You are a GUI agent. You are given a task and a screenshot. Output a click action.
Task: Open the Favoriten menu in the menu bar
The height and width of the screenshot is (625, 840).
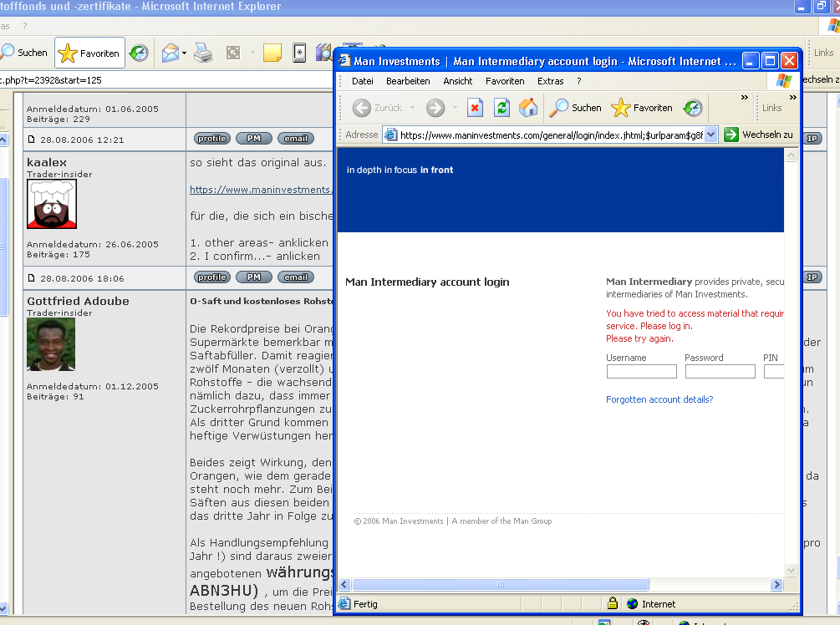point(505,81)
